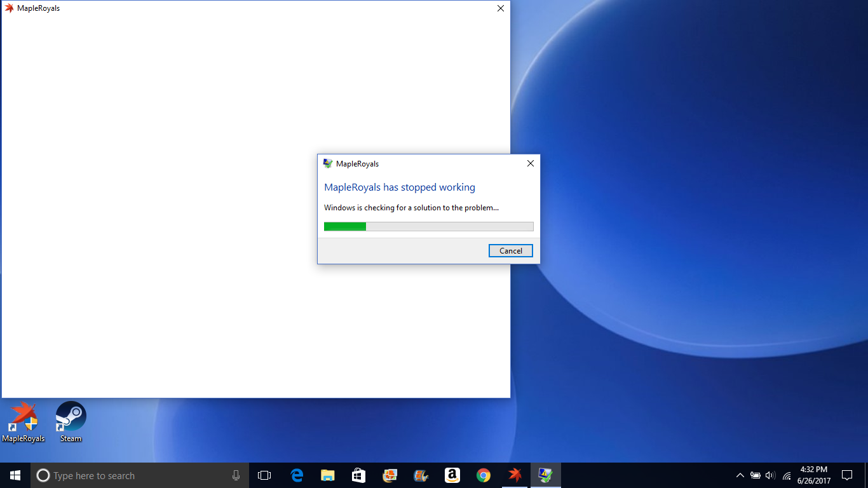Launch Microsoft Edge from the taskbar

pyautogui.click(x=297, y=475)
